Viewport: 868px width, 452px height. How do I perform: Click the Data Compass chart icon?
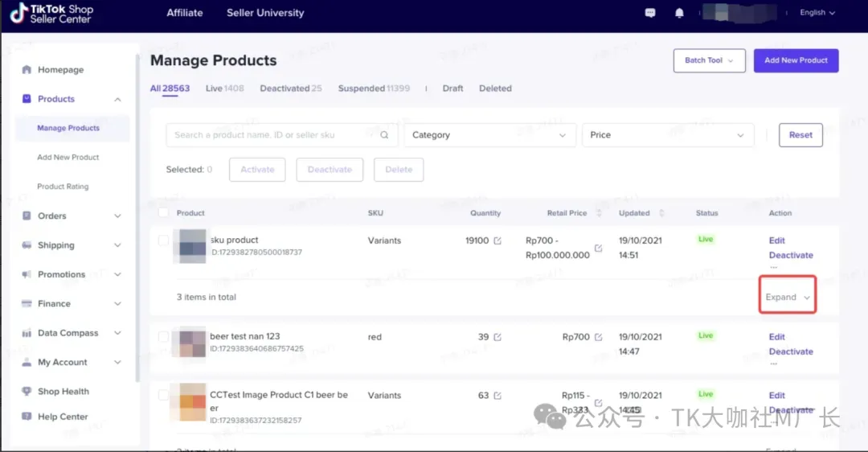[x=27, y=333]
